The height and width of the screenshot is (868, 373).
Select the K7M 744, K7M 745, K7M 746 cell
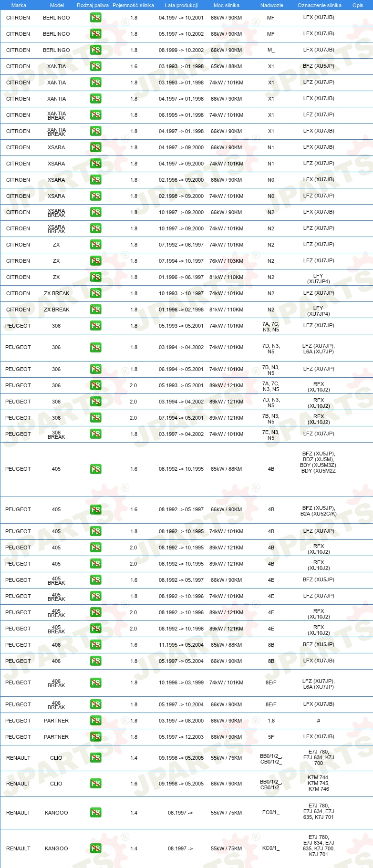click(x=319, y=783)
